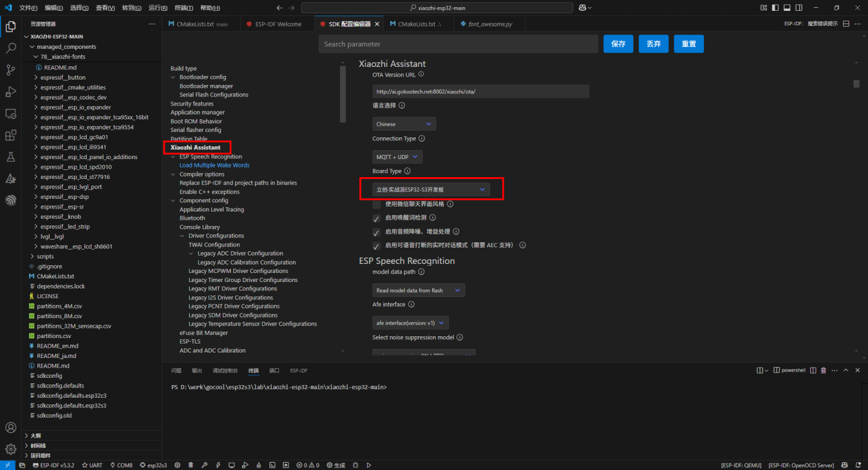Open the 文件(F) menu

pyautogui.click(x=28, y=8)
